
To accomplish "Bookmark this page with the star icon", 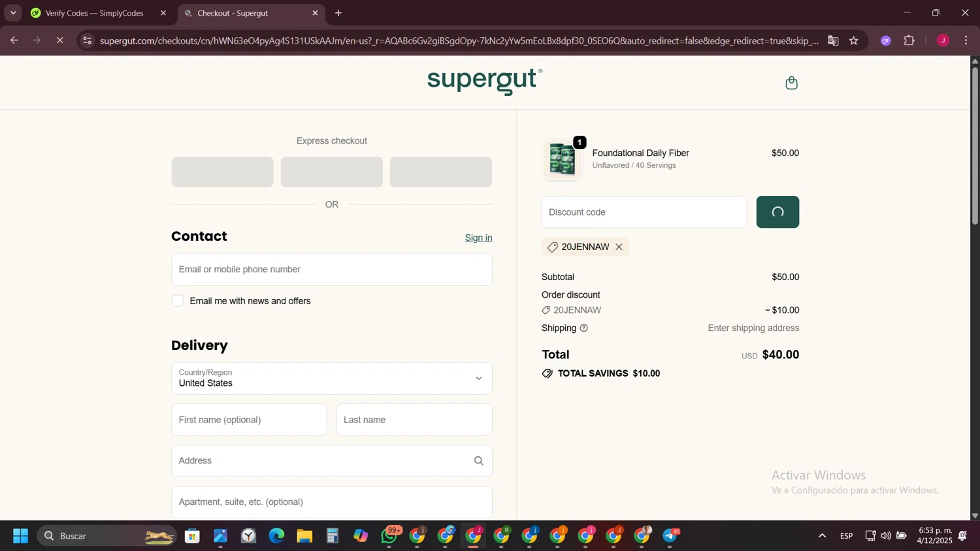I will point(853,40).
